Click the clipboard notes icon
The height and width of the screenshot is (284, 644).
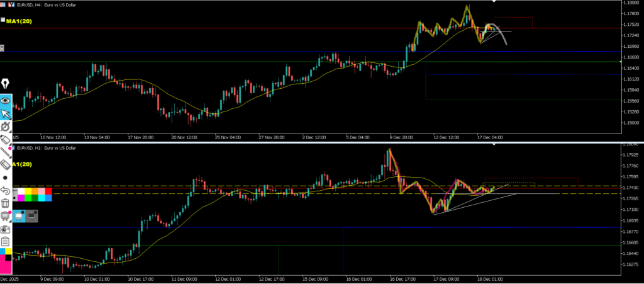(5, 241)
